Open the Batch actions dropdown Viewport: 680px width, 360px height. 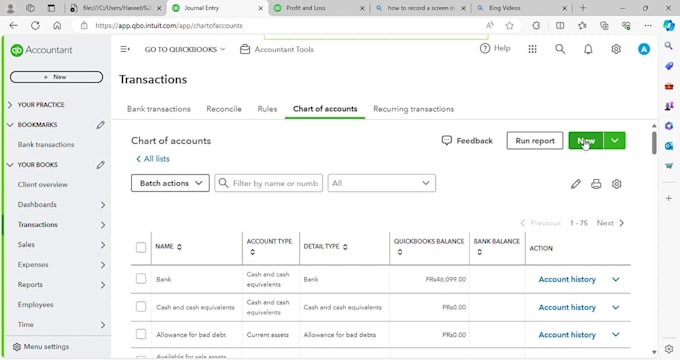click(170, 183)
